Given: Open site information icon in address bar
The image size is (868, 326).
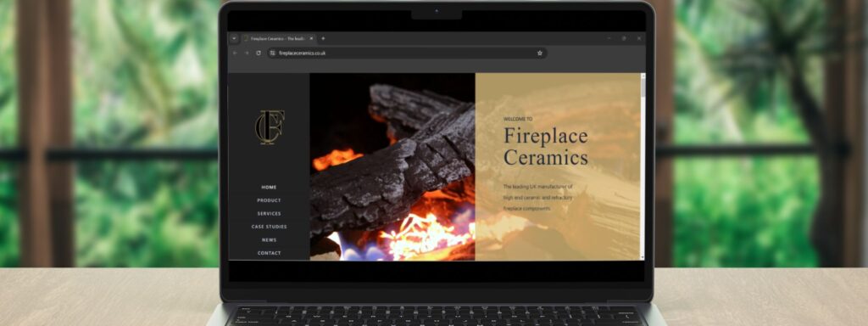Looking at the screenshot, I should (272, 53).
